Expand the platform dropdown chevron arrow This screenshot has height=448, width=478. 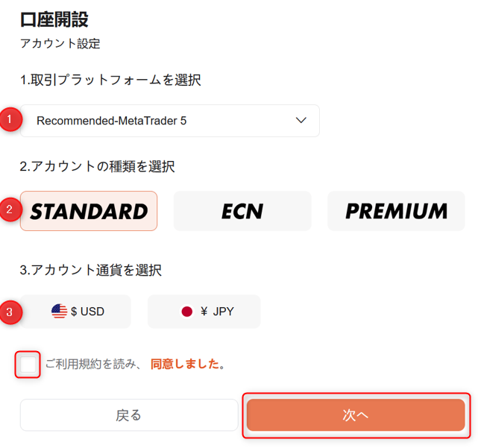pos(301,120)
